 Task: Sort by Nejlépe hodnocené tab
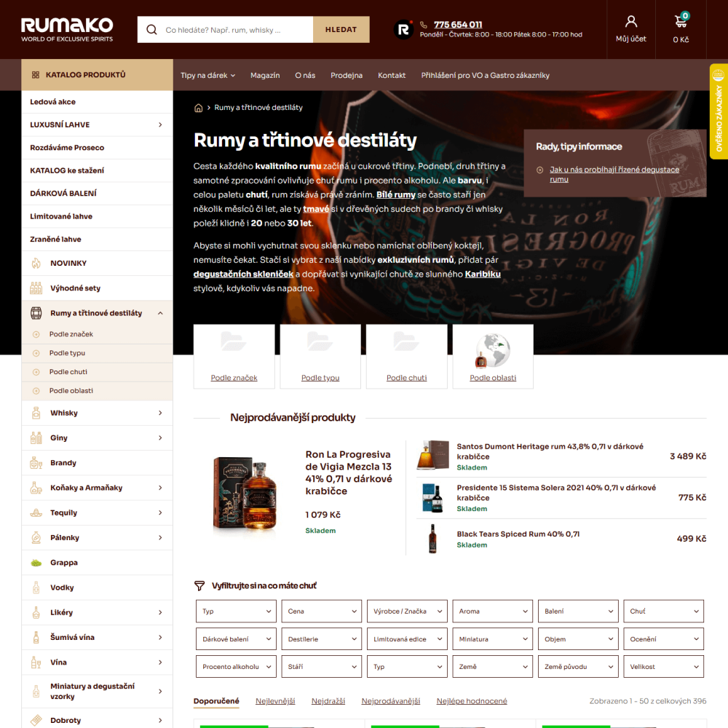pyautogui.click(x=472, y=701)
